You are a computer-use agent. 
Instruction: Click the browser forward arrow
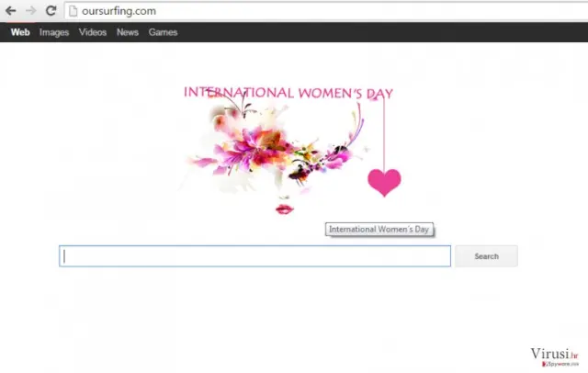point(30,11)
